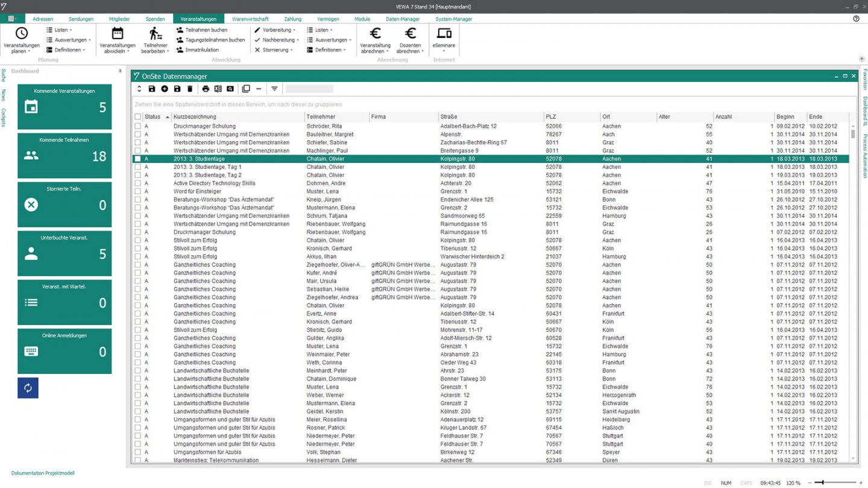Click the trash delete icon in Datenmanager toolbar

click(x=190, y=89)
